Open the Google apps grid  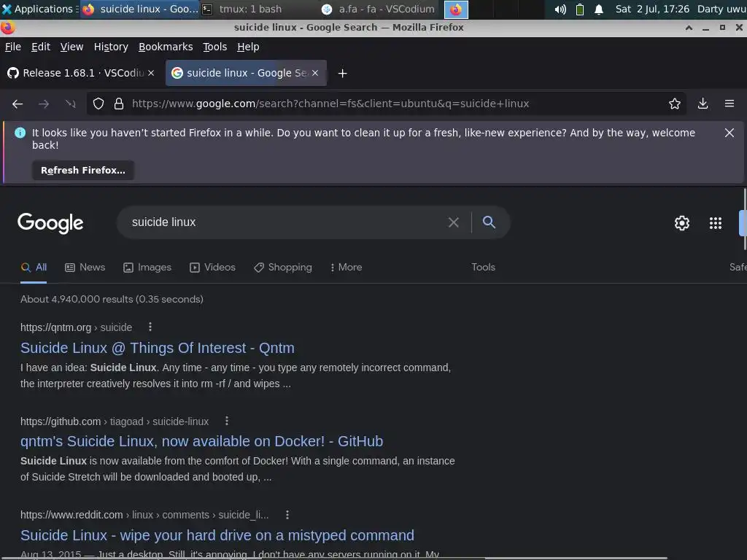point(716,223)
